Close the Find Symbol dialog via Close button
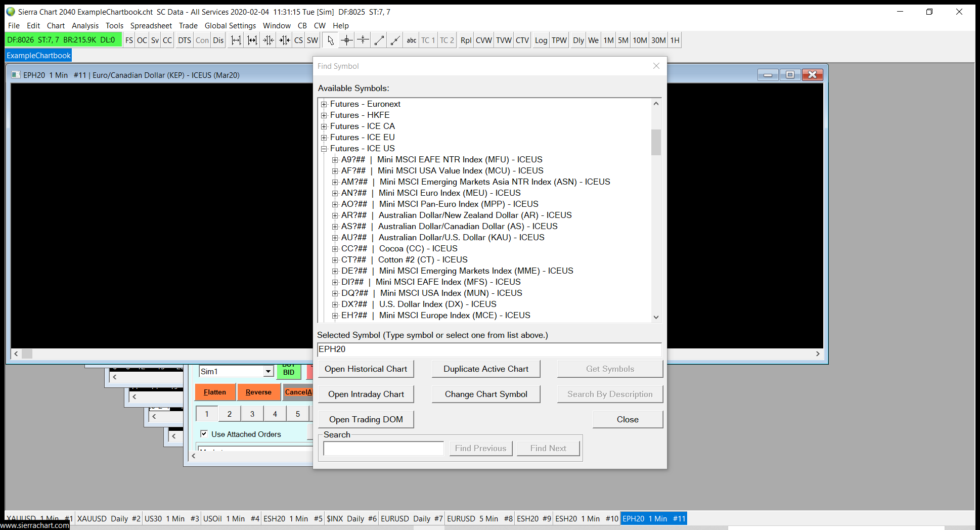 628,420
